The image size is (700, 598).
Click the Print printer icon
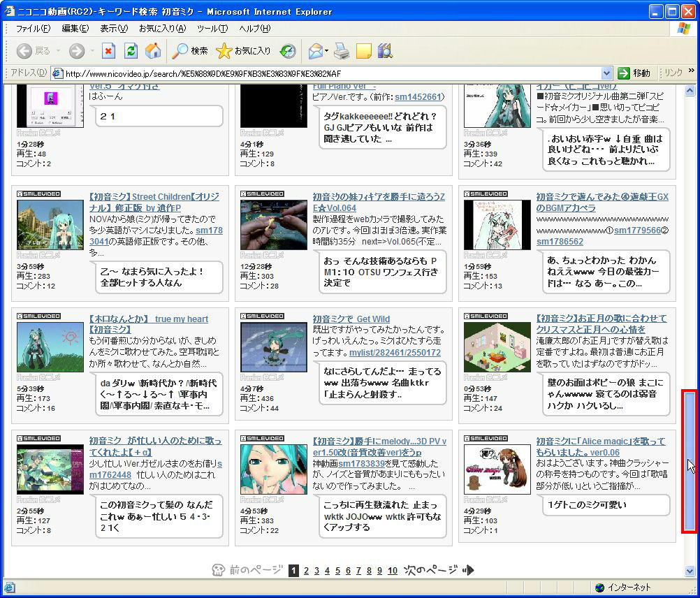pyautogui.click(x=342, y=51)
